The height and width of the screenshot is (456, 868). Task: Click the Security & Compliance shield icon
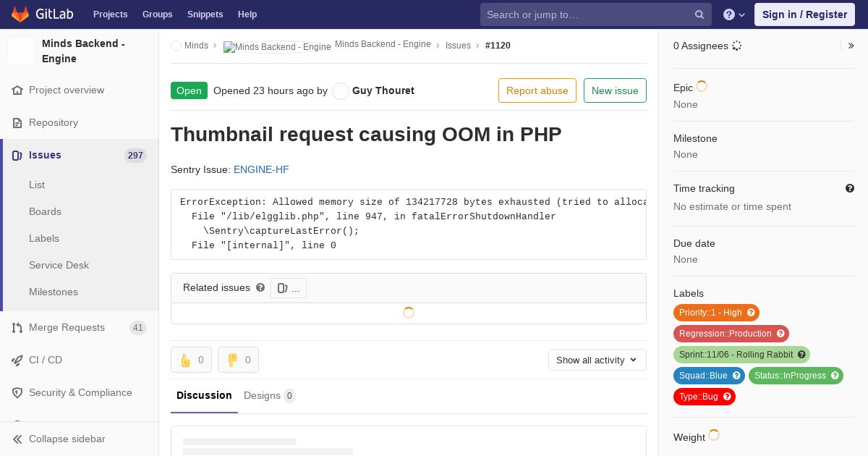point(17,393)
